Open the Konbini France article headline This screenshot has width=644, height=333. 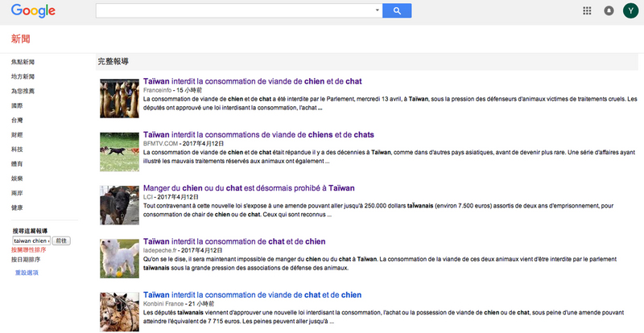pyautogui.click(x=253, y=295)
